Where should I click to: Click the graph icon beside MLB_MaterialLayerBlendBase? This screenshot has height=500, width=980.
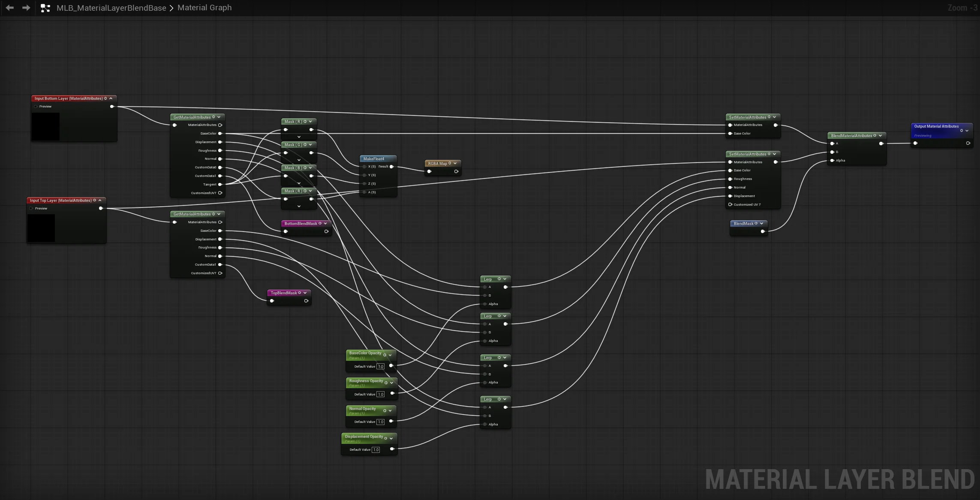[45, 8]
